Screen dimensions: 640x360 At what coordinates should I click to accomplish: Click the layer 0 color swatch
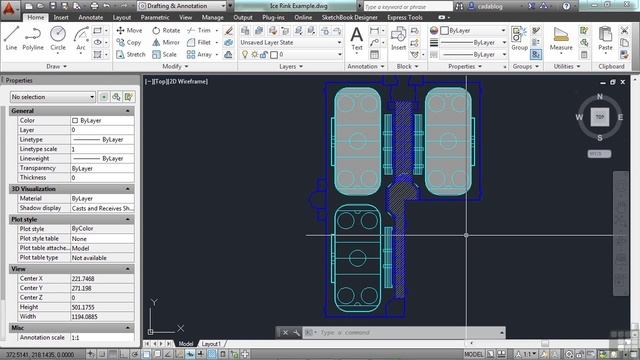point(274,54)
